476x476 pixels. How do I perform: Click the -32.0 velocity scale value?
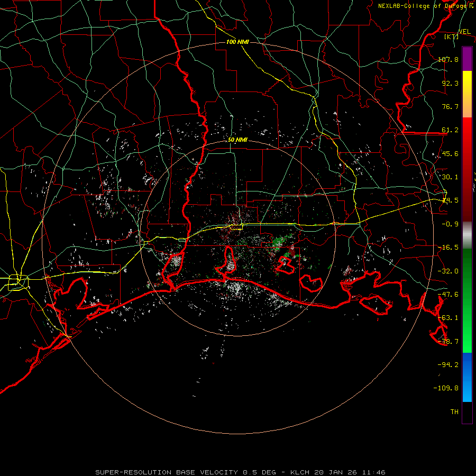448,271
